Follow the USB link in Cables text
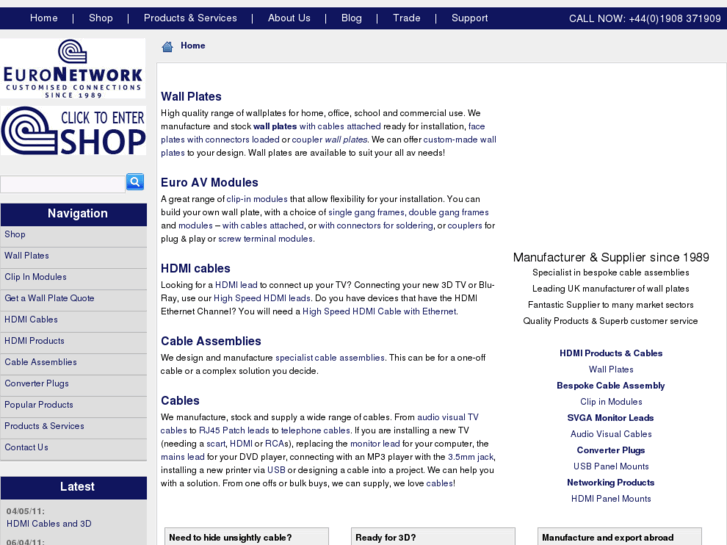The width and height of the screenshot is (727, 545). [x=276, y=470]
